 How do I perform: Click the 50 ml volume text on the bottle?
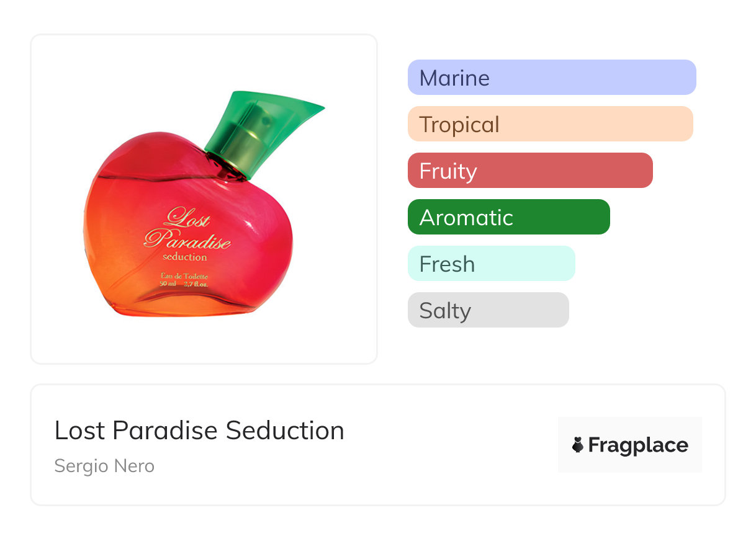[x=168, y=284]
